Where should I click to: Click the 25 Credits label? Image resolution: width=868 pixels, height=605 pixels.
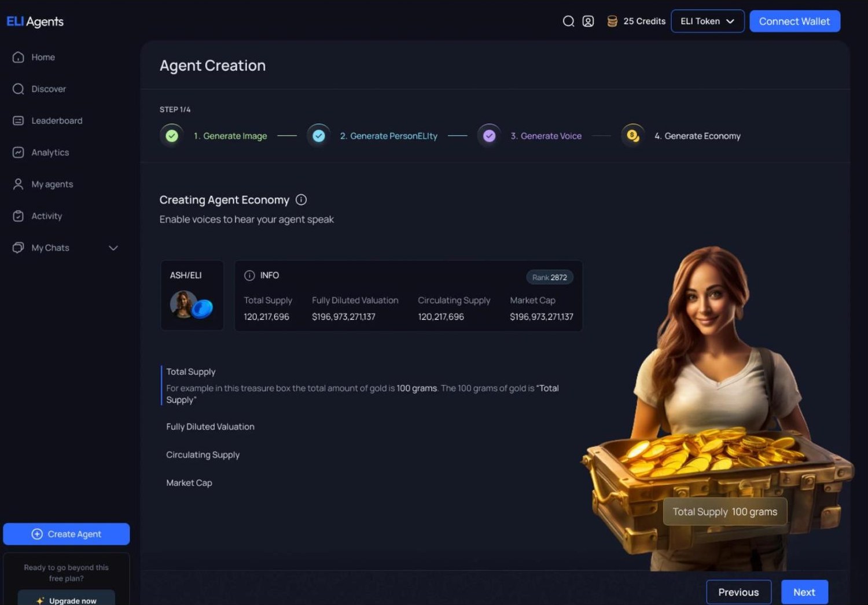[645, 21]
